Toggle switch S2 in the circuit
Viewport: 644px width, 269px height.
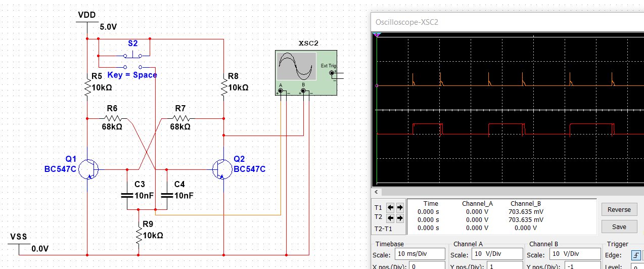(132, 55)
